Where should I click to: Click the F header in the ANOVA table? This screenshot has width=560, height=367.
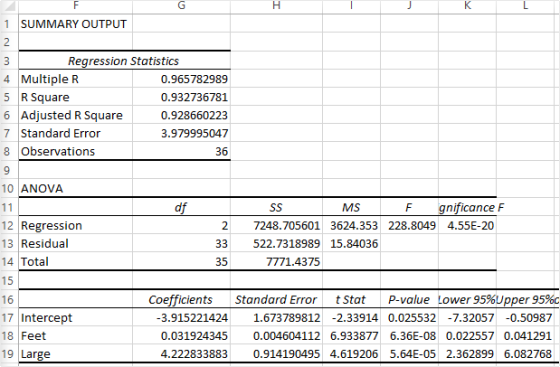click(x=409, y=207)
